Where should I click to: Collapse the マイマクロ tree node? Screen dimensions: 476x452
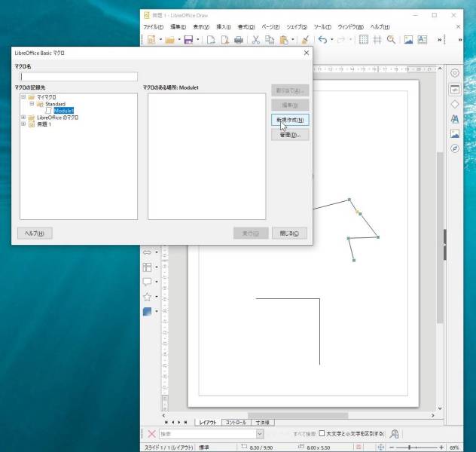point(23,97)
